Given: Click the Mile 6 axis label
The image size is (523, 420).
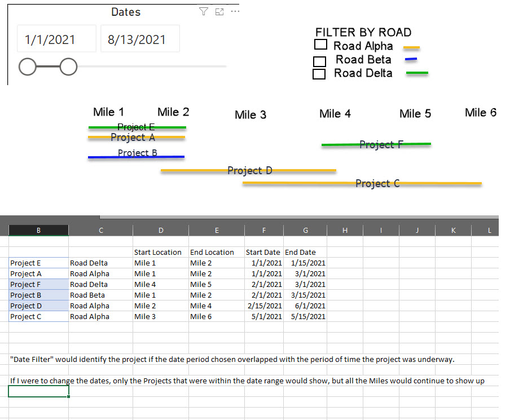Looking at the screenshot, I should pyautogui.click(x=481, y=113).
